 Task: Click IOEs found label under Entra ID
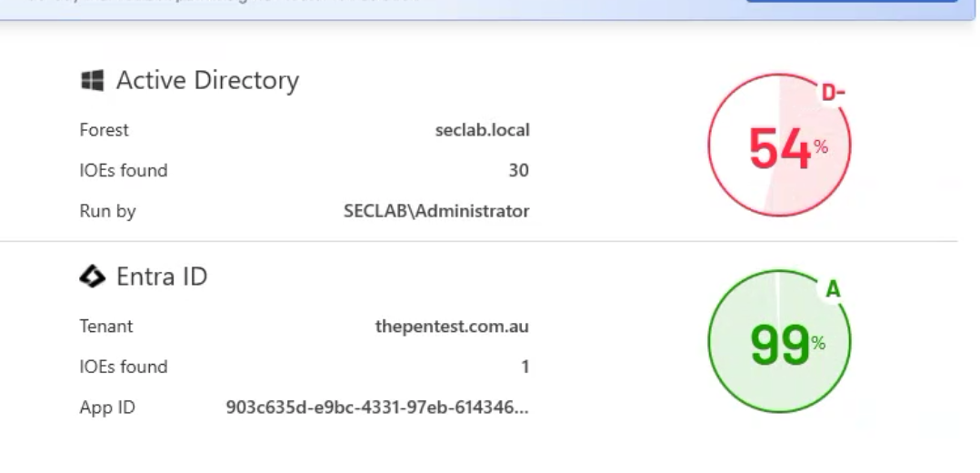[124, 367]
